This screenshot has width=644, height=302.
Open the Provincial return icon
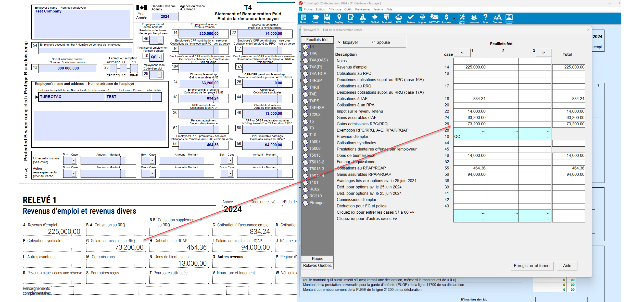[x=387, y=19]
